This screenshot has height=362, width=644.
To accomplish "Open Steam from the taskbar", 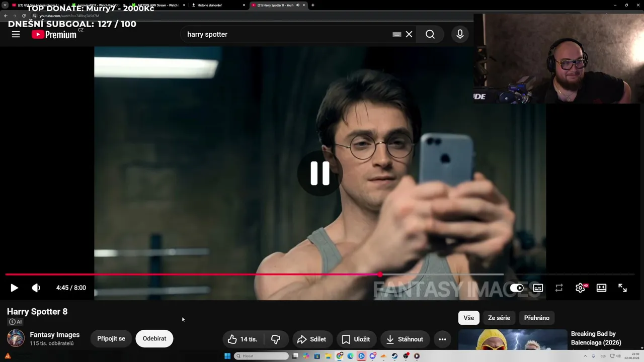I will point(394,356).
